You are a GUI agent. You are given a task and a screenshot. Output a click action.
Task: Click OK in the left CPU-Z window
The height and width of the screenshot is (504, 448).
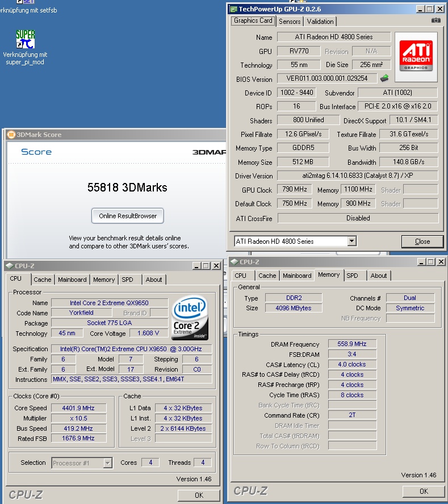[x=199, y=495]
